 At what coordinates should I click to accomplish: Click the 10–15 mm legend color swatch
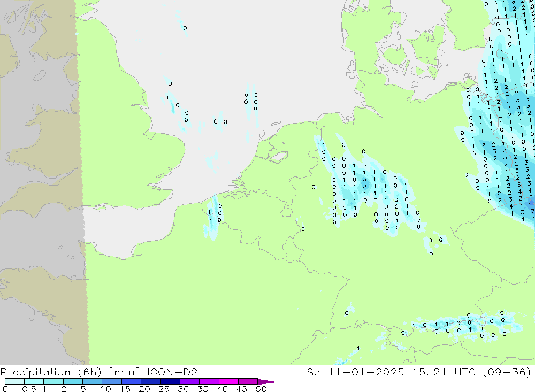click(x=112, y=381)
